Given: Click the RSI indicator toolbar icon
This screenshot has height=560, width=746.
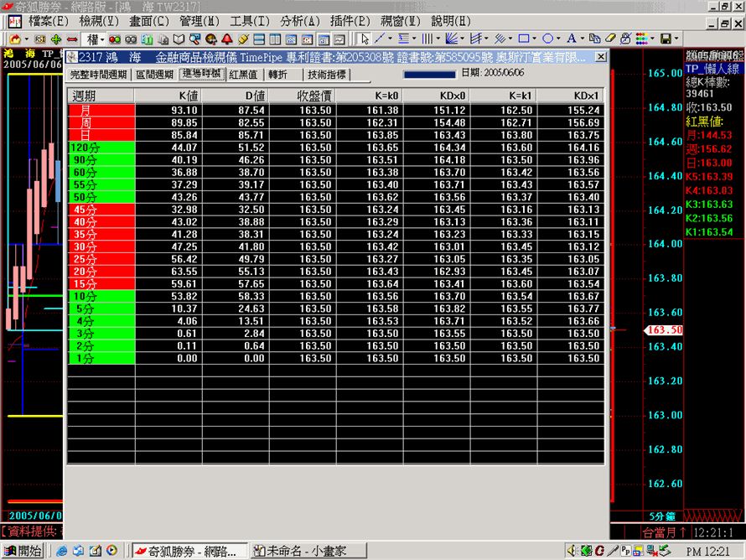Looking at the screenshot, I should [x=40, y=39].
